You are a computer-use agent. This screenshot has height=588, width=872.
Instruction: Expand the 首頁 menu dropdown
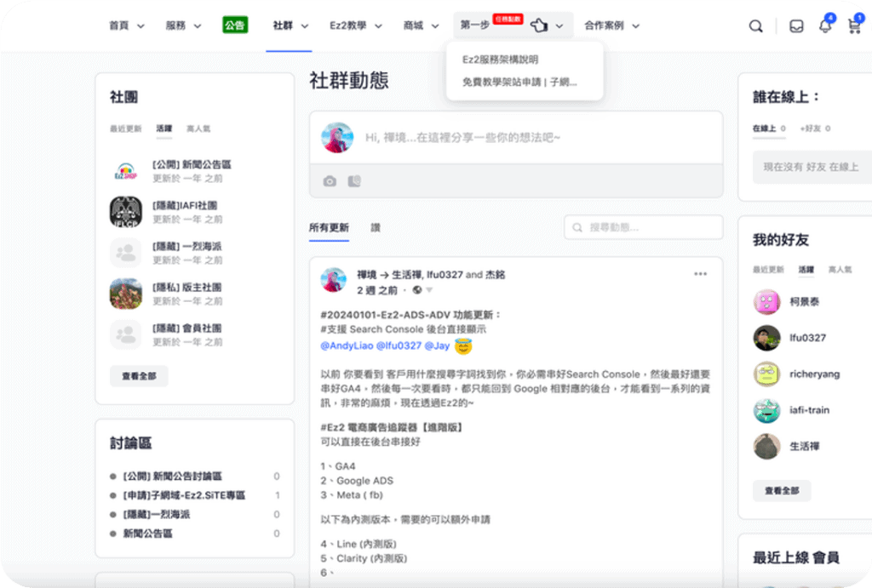(x=126, y=26)
